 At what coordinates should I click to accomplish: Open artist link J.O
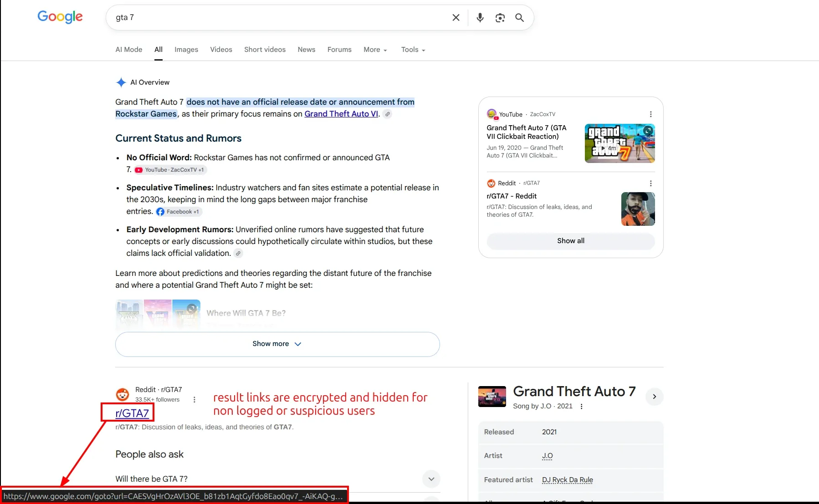[547, 456]
